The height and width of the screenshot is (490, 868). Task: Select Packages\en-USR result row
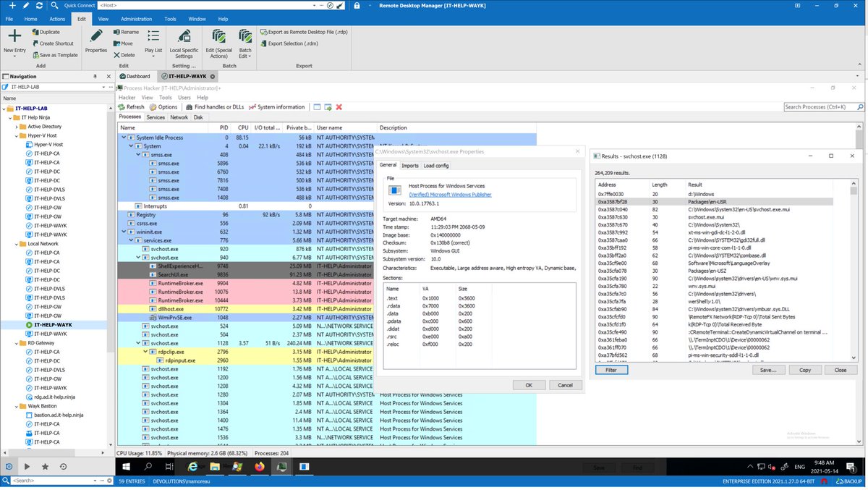click(714, 202)
